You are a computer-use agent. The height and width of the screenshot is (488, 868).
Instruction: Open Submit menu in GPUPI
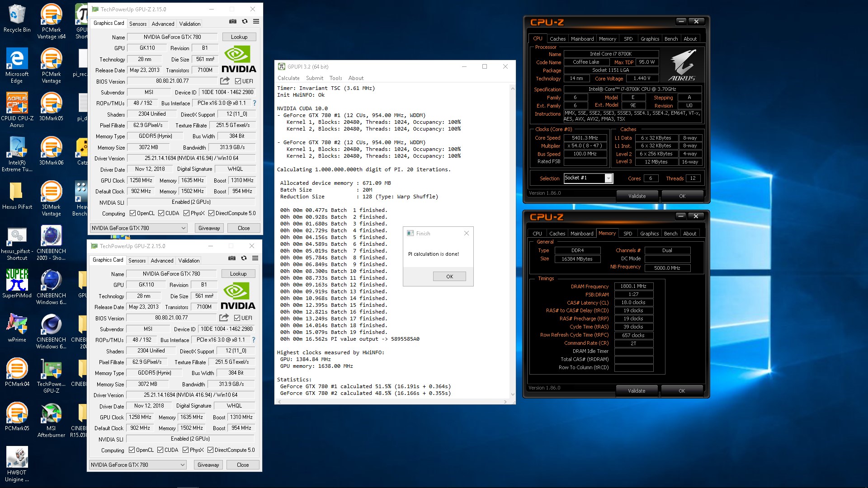click(x=315, y=78)
